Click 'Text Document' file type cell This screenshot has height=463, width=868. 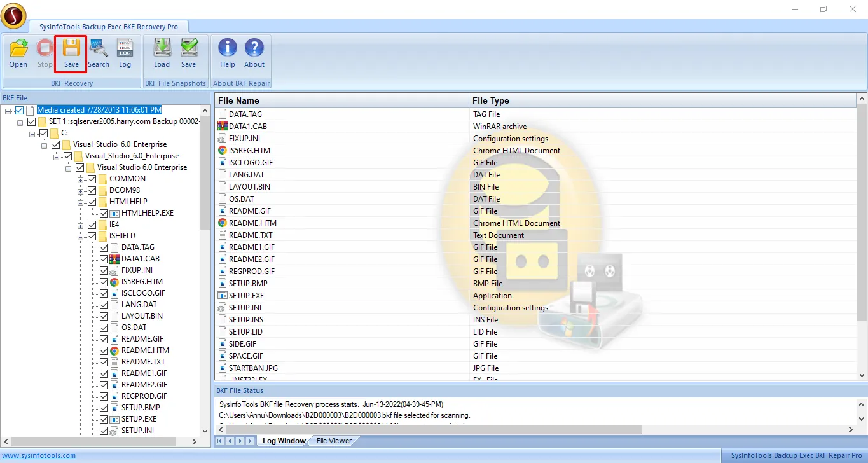[x=499, y=235]
